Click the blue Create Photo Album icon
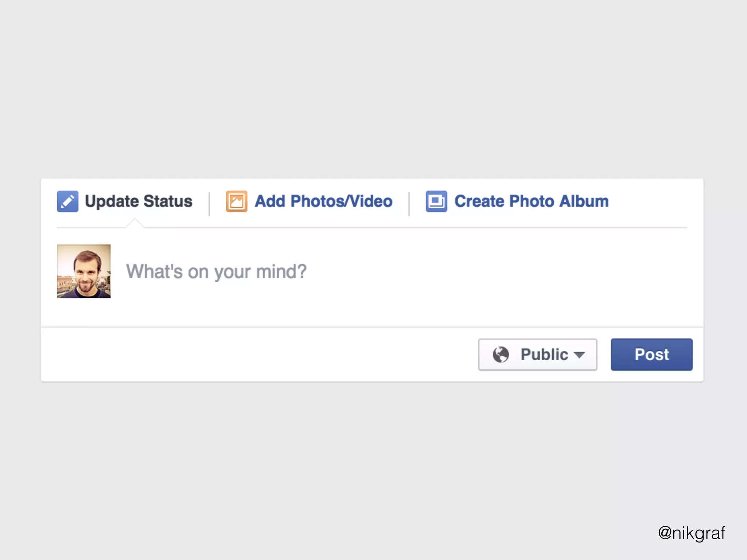This screenshot has height=560, width=747. [436, 201]
